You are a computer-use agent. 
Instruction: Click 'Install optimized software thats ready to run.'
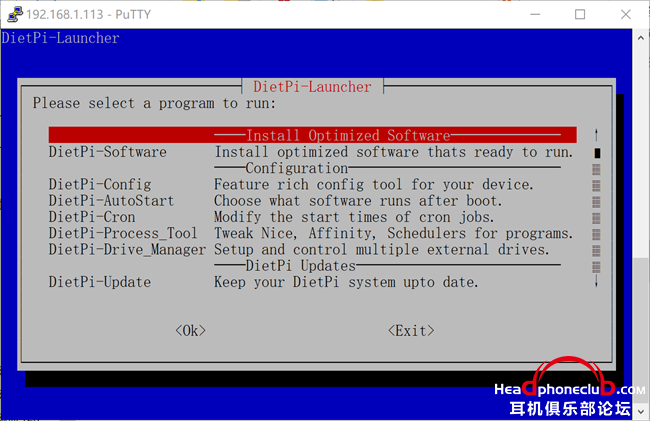(x=394, y=152)
